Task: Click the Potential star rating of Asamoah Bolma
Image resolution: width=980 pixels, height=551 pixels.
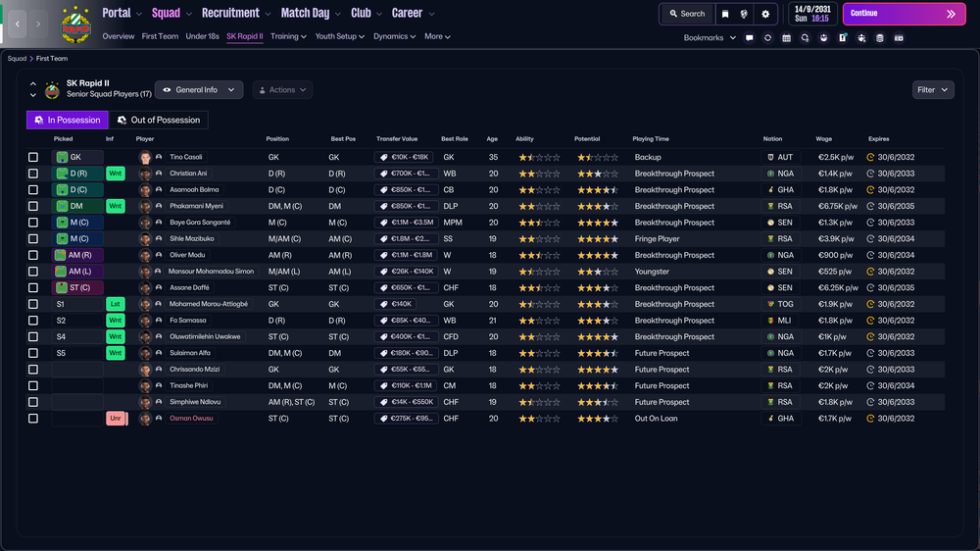Action: click(x=598, y=190)
